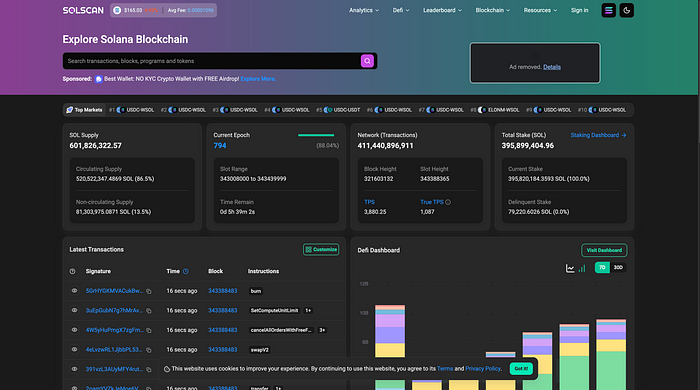Open current epoch 794
This screenshot has height=390, width=700.
pos(220,145)
